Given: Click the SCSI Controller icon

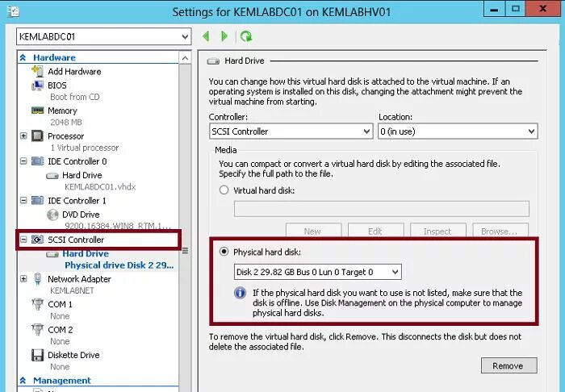Looking at the screenshot, I should tap(37, 240).
